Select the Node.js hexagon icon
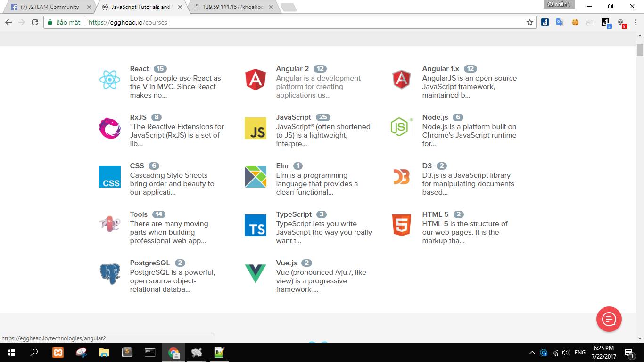 coord(401,127)
